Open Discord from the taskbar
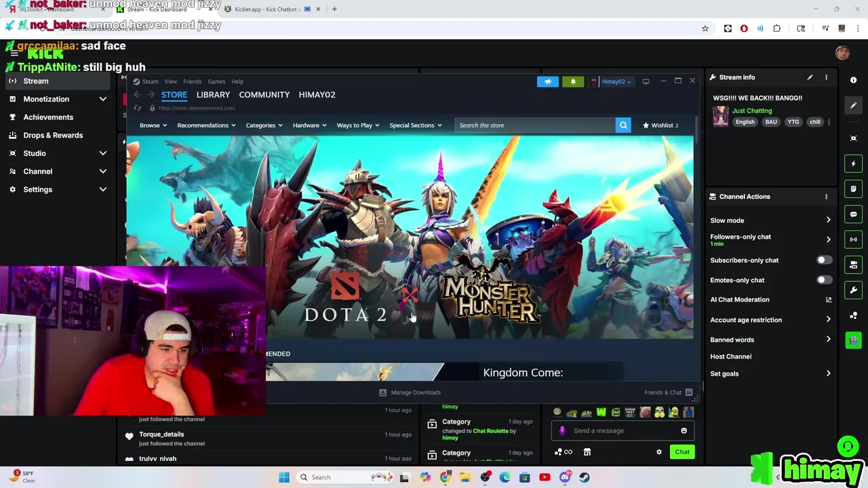The image size is (868, 488). [565, 477]
